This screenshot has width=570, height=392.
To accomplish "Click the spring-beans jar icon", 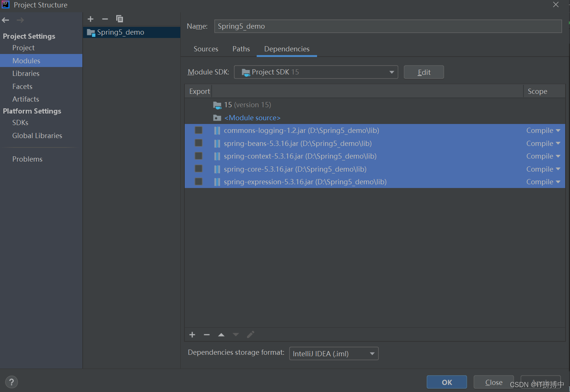I will (217, 143).
